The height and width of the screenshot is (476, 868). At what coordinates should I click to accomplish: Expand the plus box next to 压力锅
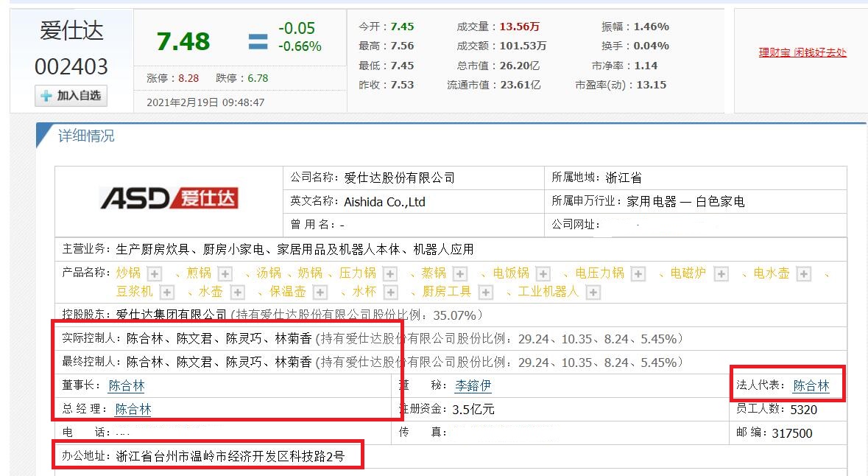pos(390,274)
